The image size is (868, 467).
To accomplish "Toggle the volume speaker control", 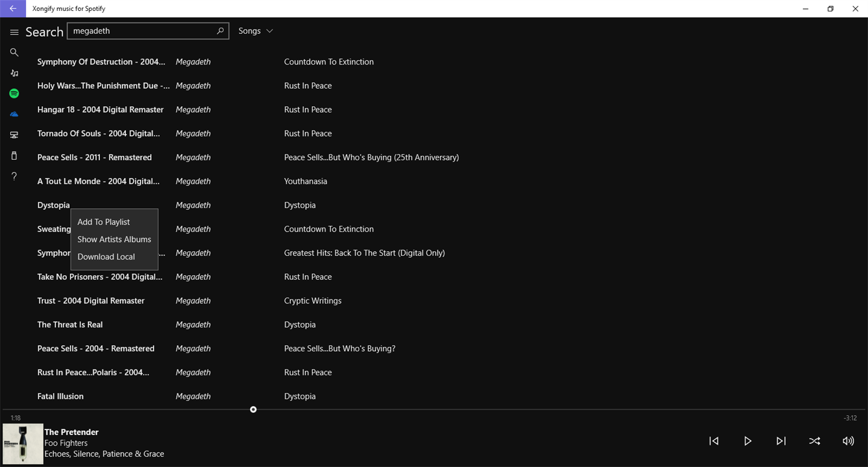I will tap(848, 441).
